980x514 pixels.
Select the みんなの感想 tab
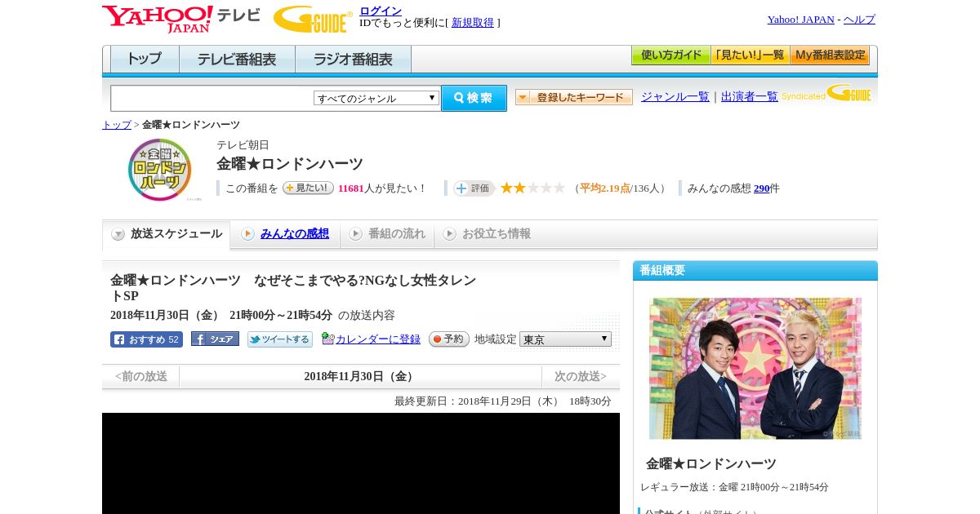285,234
